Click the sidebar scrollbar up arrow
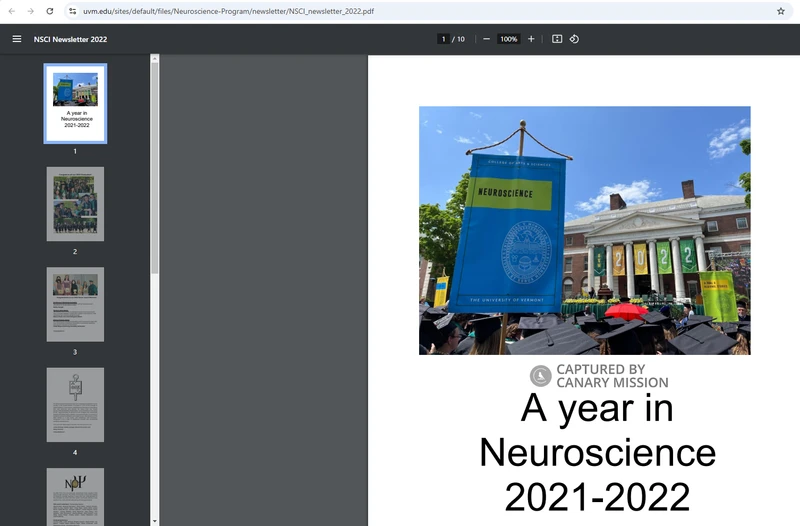This screenshot has height=526, width=800. [x=155, y=59]
